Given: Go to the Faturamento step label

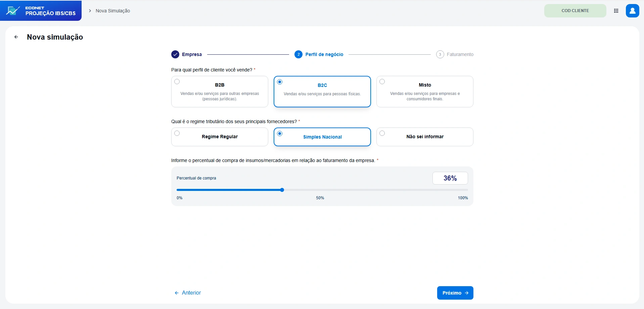Looking at the screenshot, I should pos(460,54).
